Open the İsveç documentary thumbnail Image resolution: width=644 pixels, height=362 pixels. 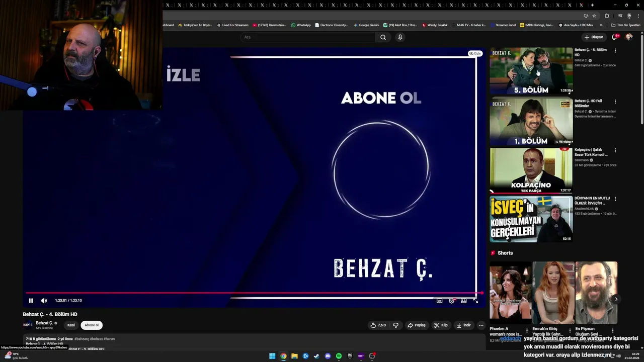pos(531,219)
